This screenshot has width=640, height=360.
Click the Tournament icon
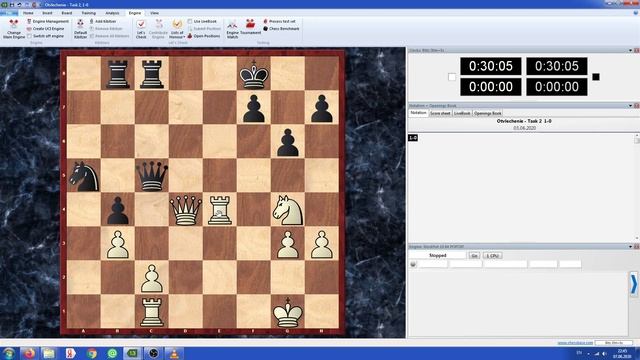click(x=250, y=24)
